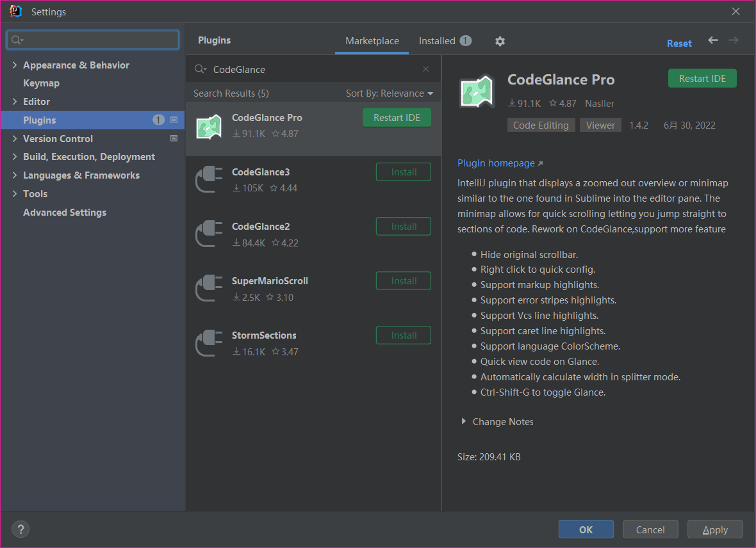Go forward with the right arrow
The width and height of the screenshot is (756, 548).
tap(734, 40)
